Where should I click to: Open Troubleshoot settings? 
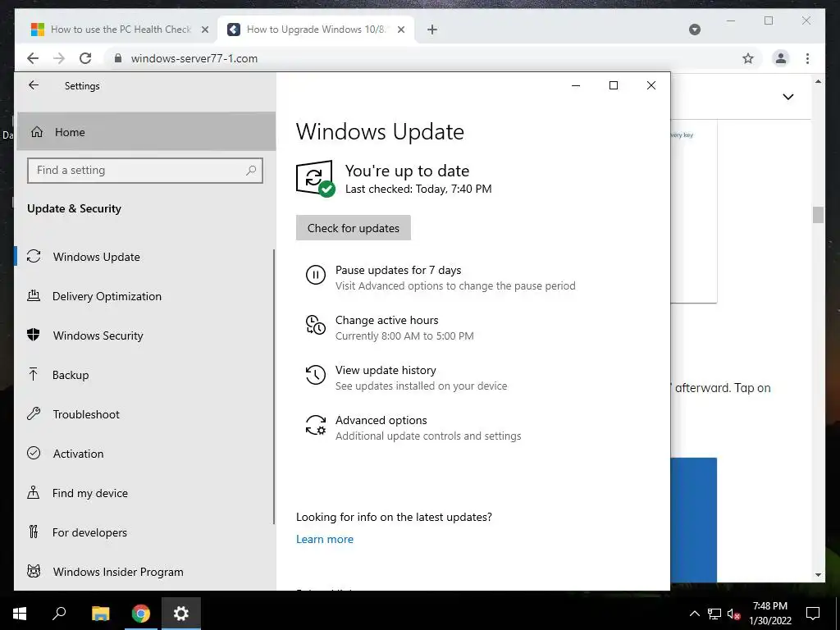[x=144, y=414]
